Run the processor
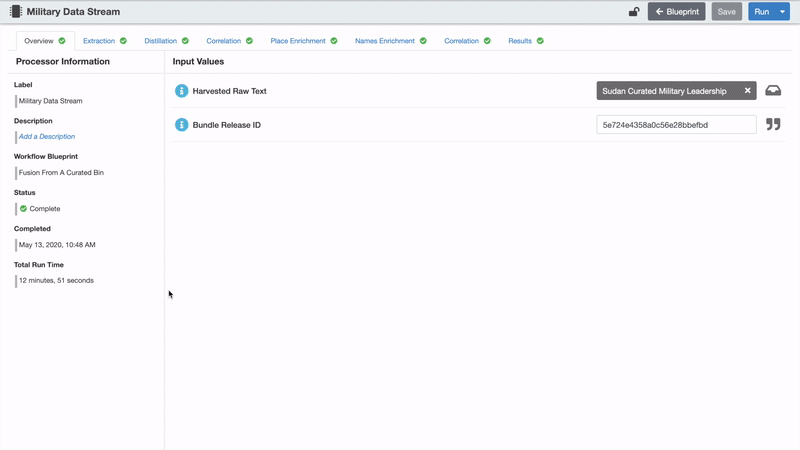Screen dimensions: 800x450 click(762, 11)
